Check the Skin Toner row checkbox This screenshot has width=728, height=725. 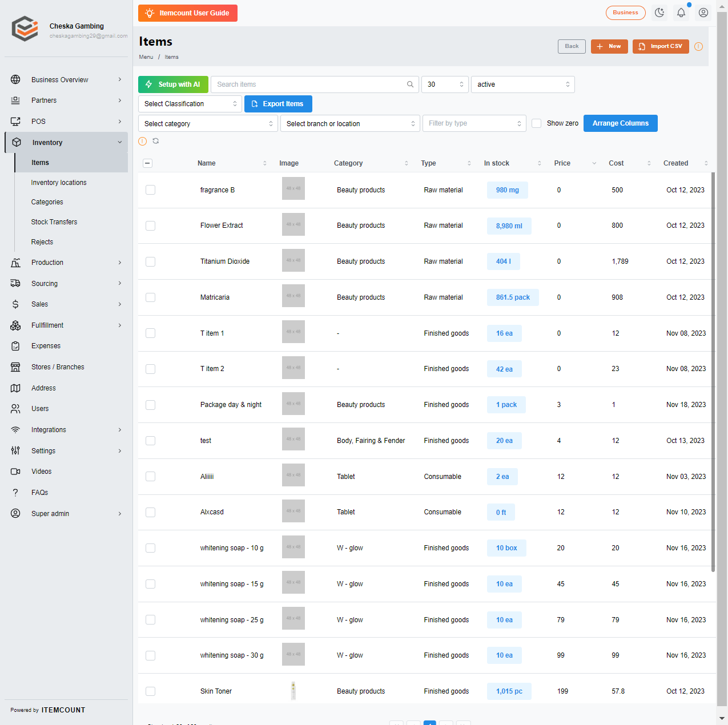point(150,691)
